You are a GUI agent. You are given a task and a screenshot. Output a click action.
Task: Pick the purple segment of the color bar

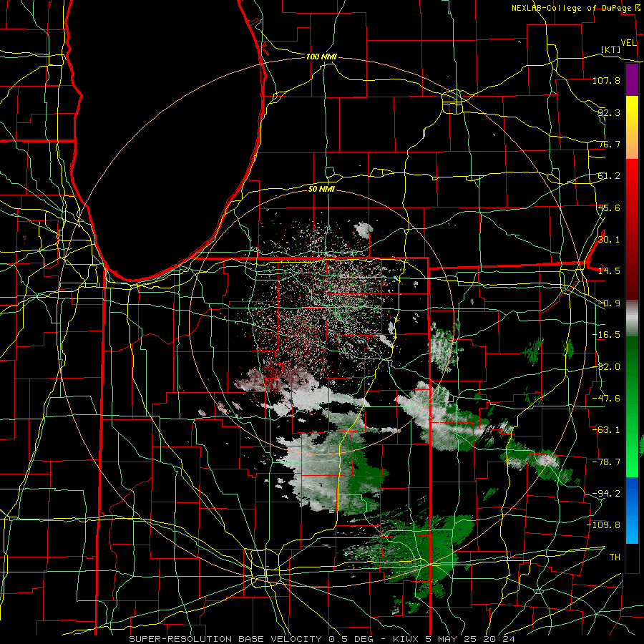(x=632, y=79)
